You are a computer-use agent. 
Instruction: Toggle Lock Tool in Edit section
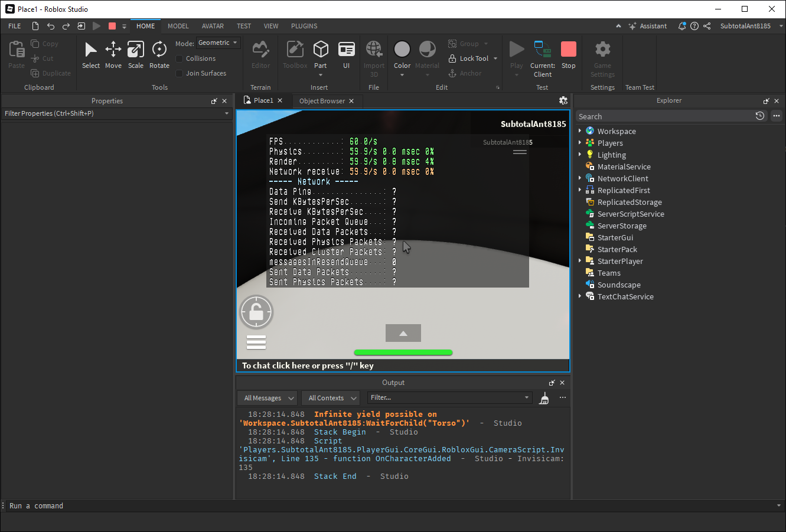pyautogui.click(x=468, y=58)
